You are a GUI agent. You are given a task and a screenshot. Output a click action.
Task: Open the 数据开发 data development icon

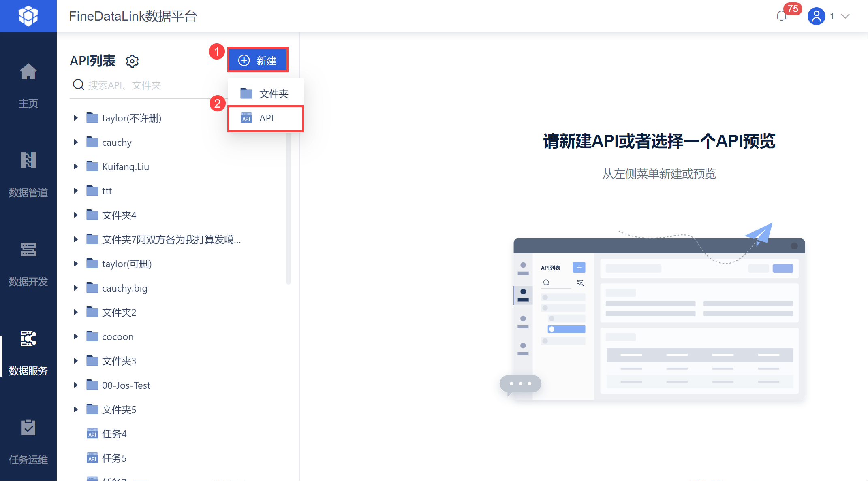[x=28, y=249]
